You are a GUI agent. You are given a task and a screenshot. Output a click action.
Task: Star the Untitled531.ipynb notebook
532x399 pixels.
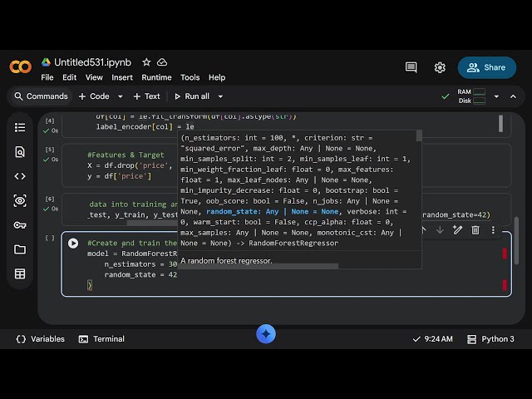pyautogui.click(x=146, y=62)
